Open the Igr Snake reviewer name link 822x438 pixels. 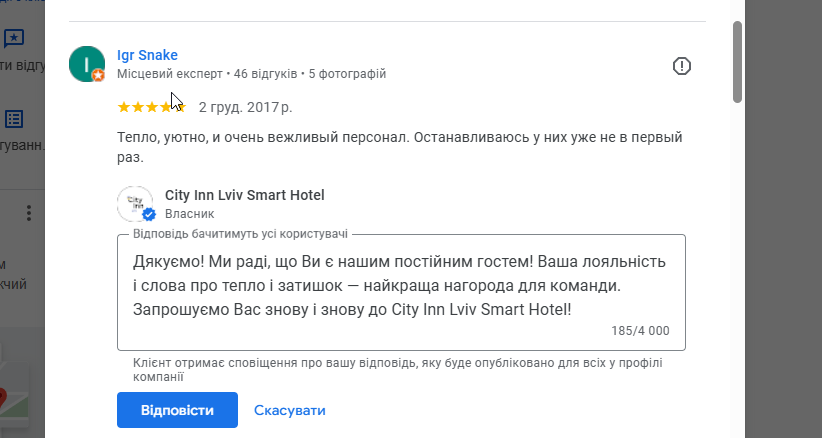coord(147,55)
